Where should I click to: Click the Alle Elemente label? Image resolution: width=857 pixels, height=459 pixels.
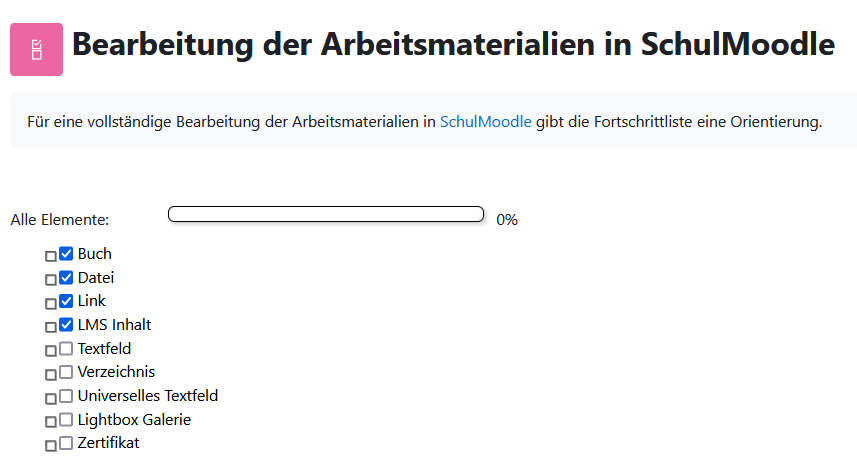click(60, 220)
